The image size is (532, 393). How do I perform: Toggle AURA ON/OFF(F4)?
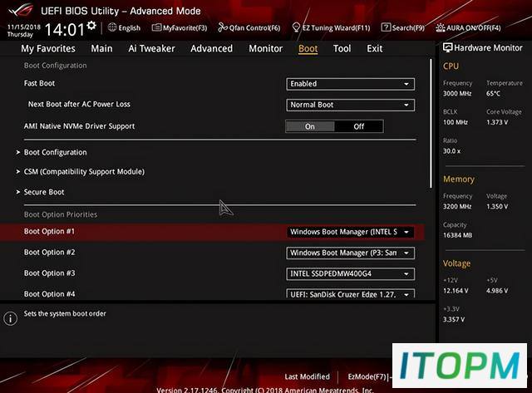pos(473,27)
